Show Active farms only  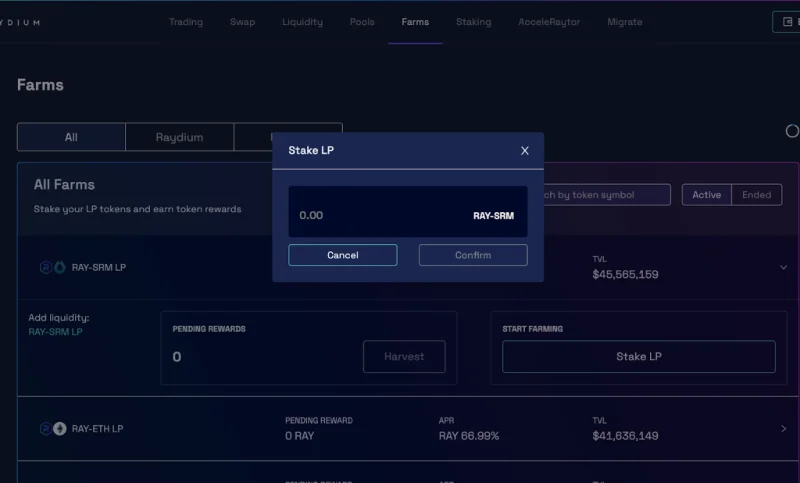tap(706, 194)
